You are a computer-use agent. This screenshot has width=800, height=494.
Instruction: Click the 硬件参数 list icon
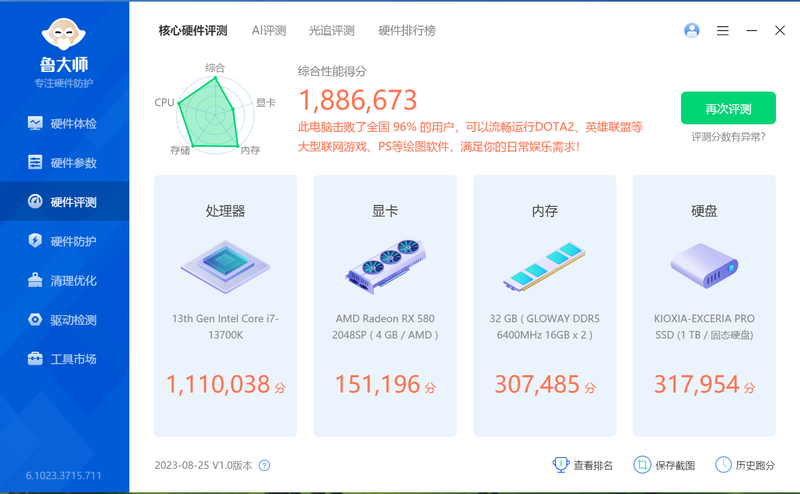click(x=35, y=162)
